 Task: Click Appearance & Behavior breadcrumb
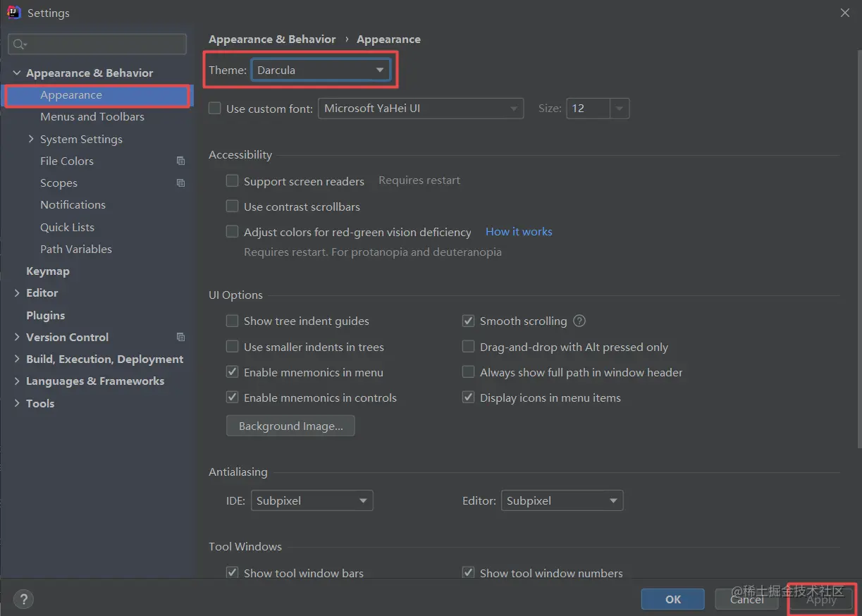(x=272, y=39)
